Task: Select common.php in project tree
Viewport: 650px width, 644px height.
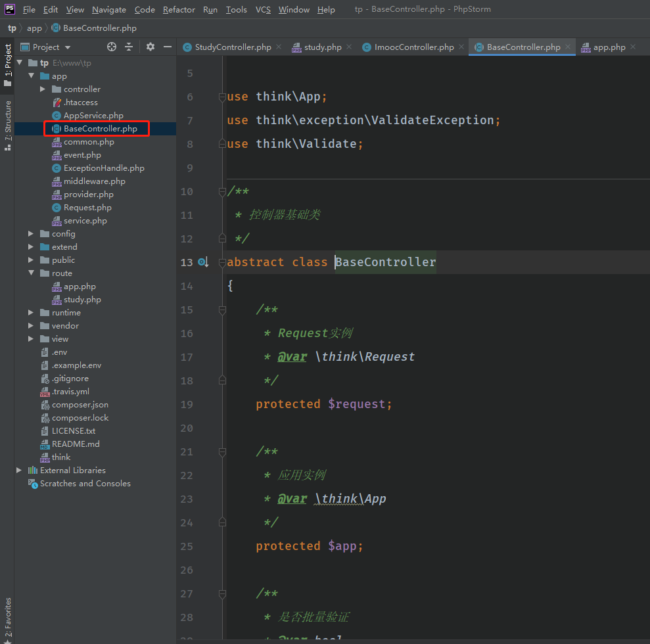Action: (89, 142)
